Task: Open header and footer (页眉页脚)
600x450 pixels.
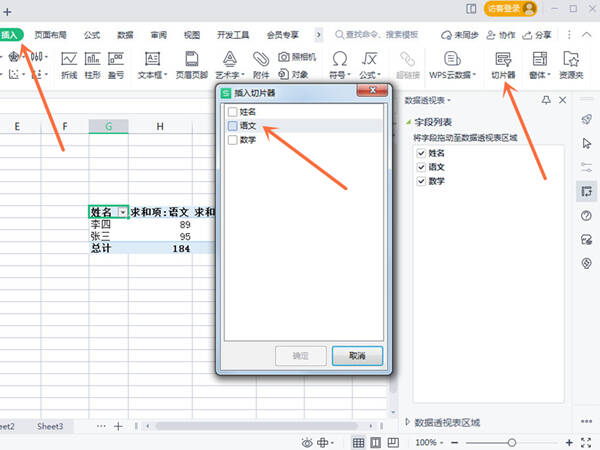Action: coord(192,65)
